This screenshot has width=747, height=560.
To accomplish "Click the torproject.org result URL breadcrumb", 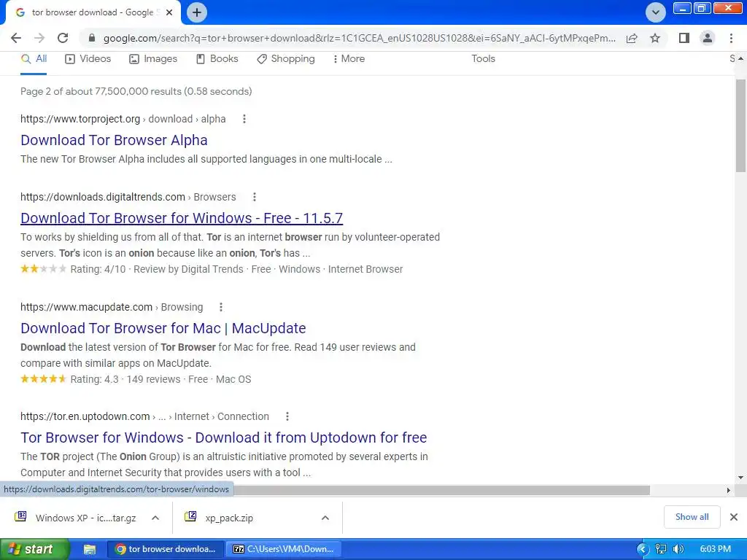I will 123,119.
